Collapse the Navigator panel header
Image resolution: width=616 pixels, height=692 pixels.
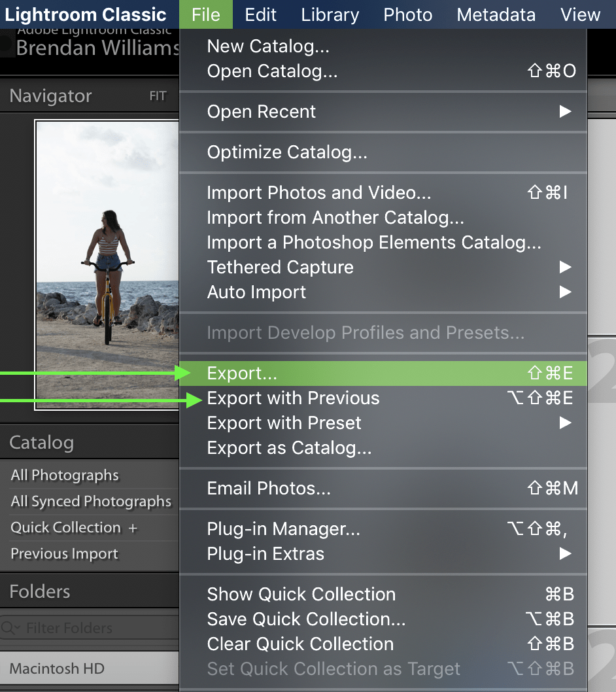50,95
